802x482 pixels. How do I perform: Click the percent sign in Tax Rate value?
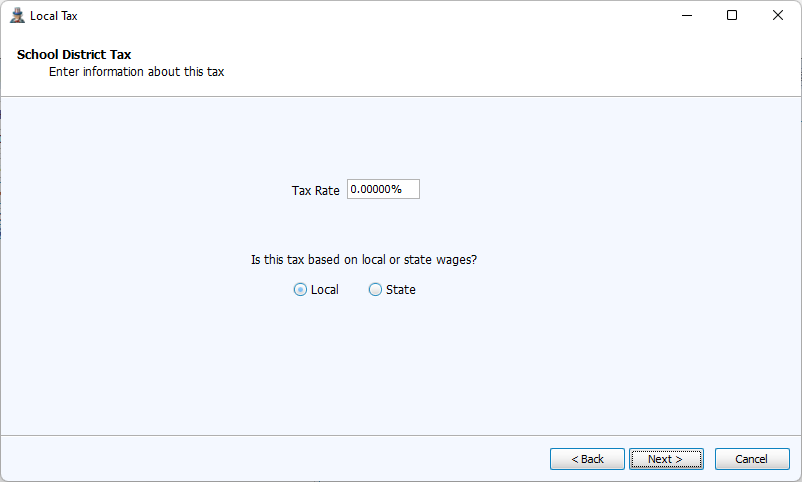tap(396, 190)
